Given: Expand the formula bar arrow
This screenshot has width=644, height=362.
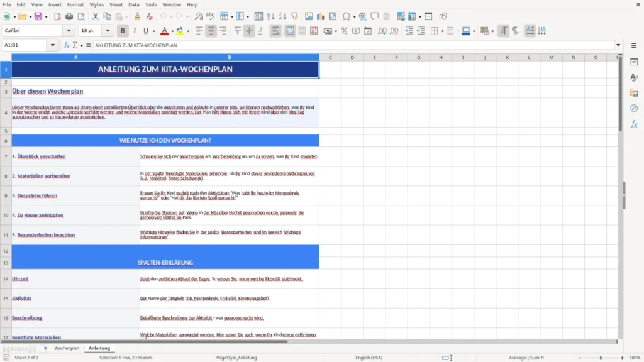Looking at the screenshot, I should click(618, 45).
